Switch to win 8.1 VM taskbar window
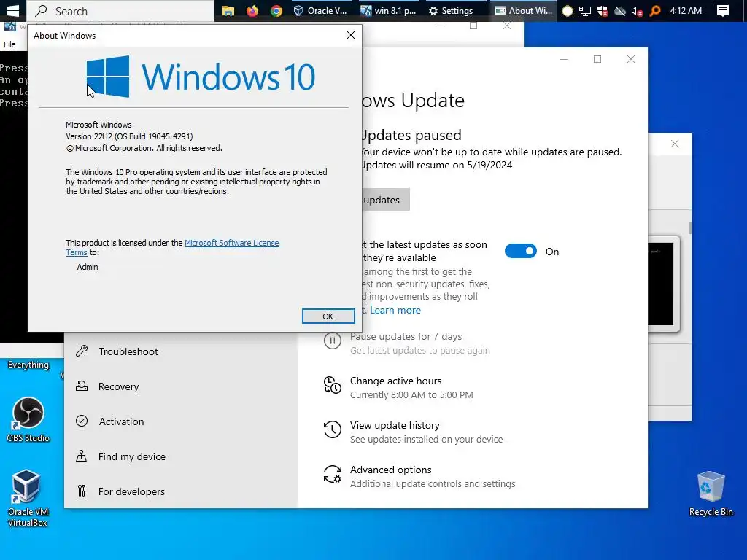 388,10
